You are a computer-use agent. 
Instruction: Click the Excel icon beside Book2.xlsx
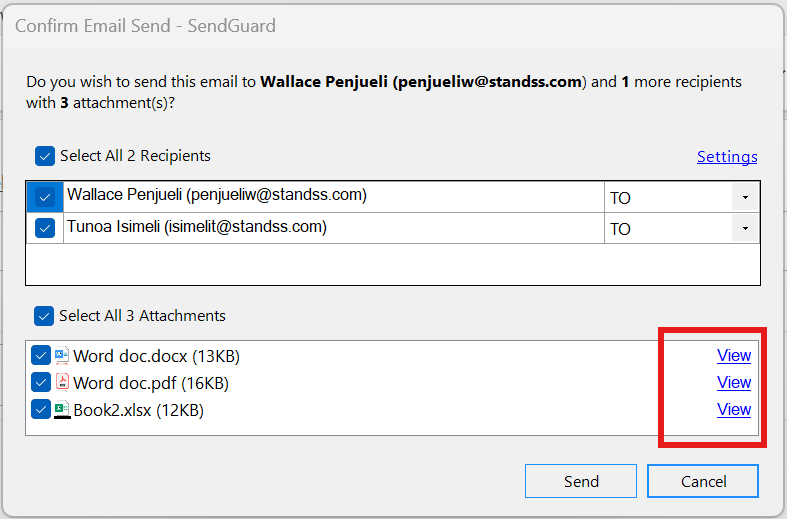pyautogui.click(x=62, y=410)
